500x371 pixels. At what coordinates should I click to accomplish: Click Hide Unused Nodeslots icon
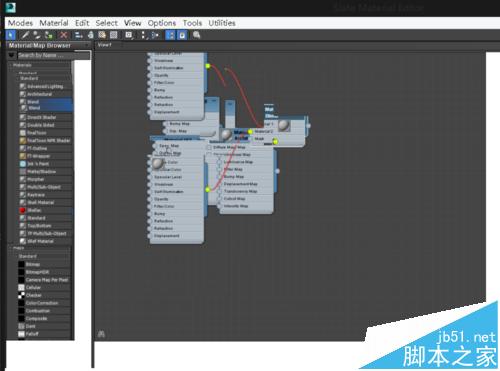(x=91, y=35)
